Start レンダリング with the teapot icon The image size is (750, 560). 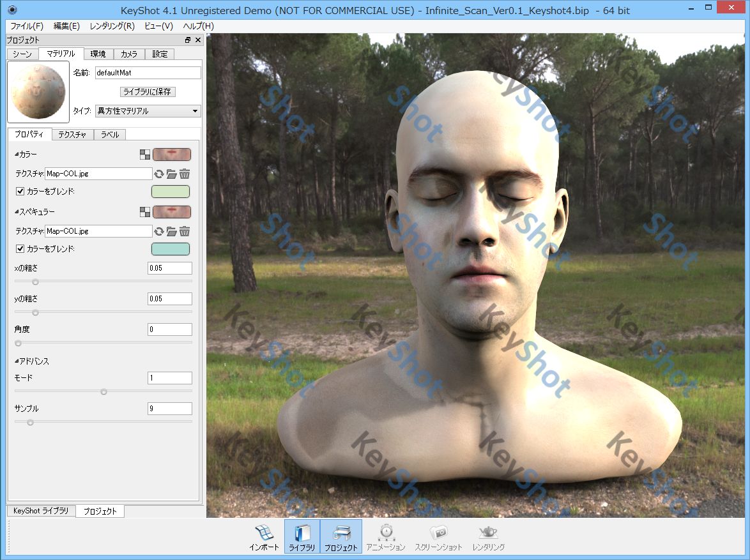point(488,538)
